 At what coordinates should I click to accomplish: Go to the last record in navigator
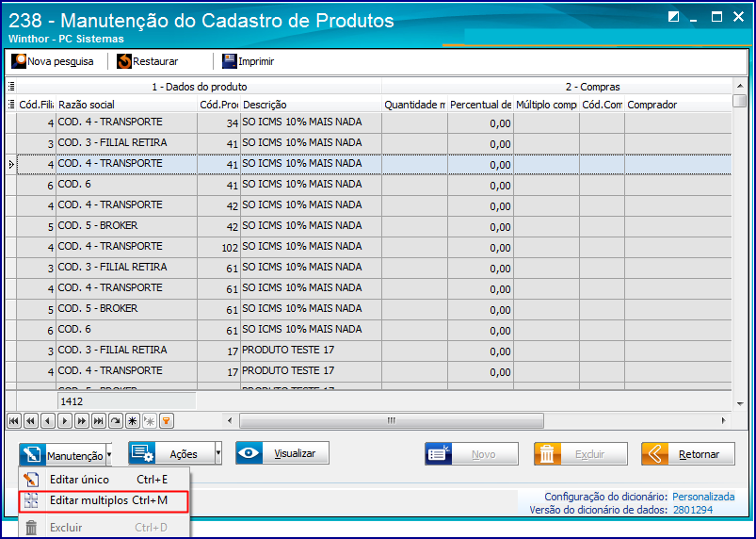pyautogui.click(x=98, y=421)
